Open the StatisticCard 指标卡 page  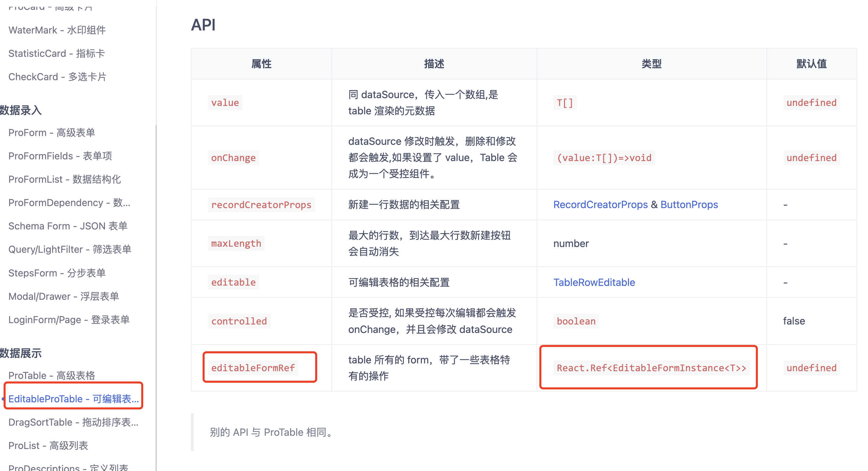click(57, 53)
